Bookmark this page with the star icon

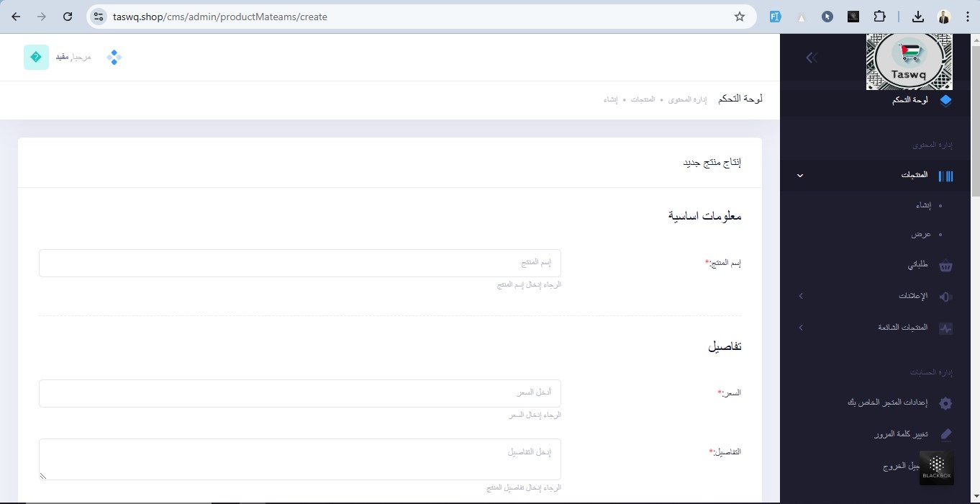(x=740, y=17)
